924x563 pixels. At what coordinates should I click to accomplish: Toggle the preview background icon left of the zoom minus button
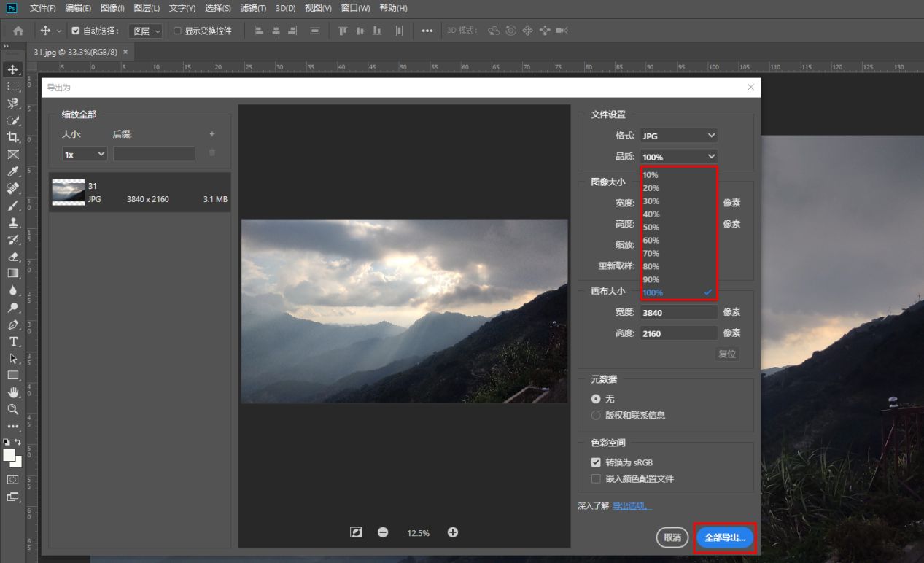pos(356,532)
